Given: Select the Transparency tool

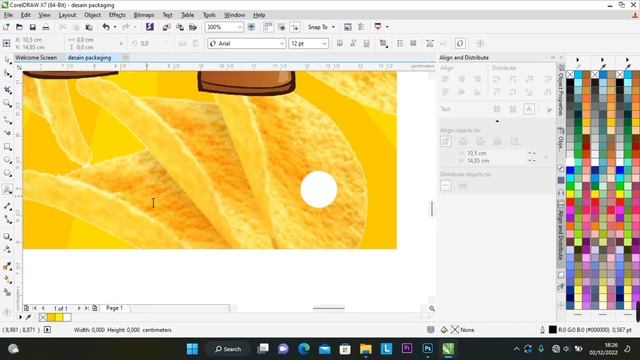Looking at the screenshot, I should coord(7,249).
